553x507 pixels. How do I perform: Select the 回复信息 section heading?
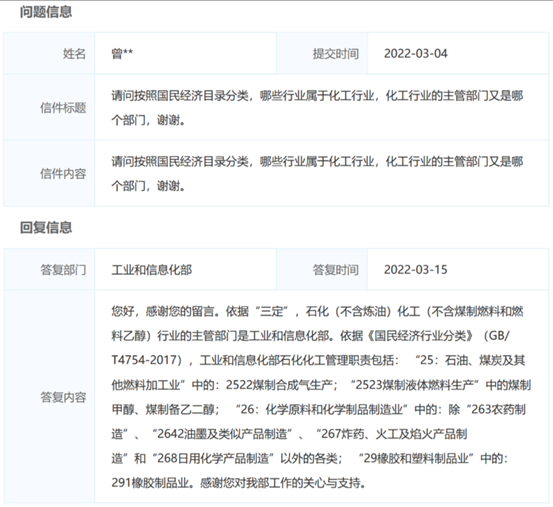tap(46, 227)
